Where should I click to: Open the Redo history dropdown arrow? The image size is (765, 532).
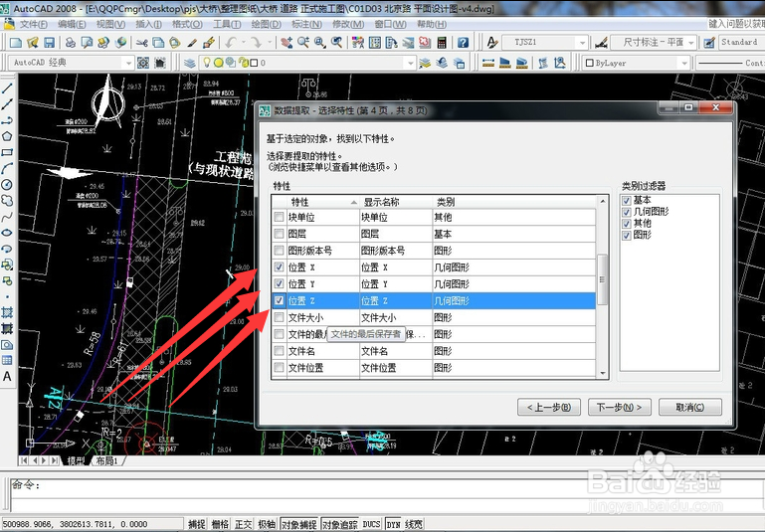click(269, 43)
